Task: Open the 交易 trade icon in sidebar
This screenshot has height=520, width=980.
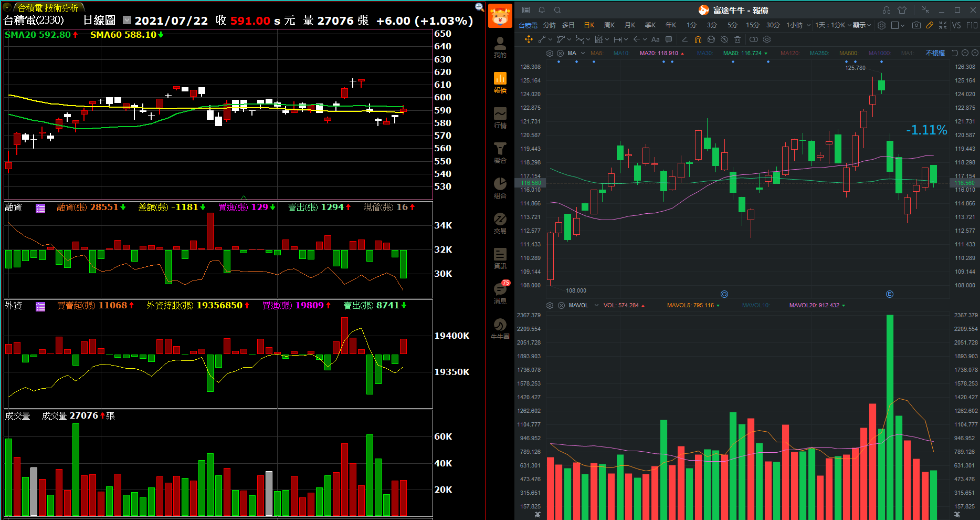Action: 500,223
